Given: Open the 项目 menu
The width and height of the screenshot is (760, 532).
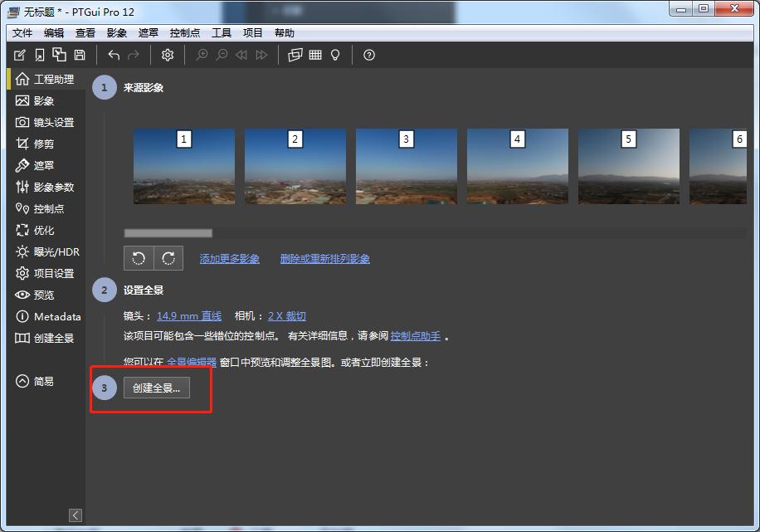Looking at the screenshot, I should click(253, 32).
